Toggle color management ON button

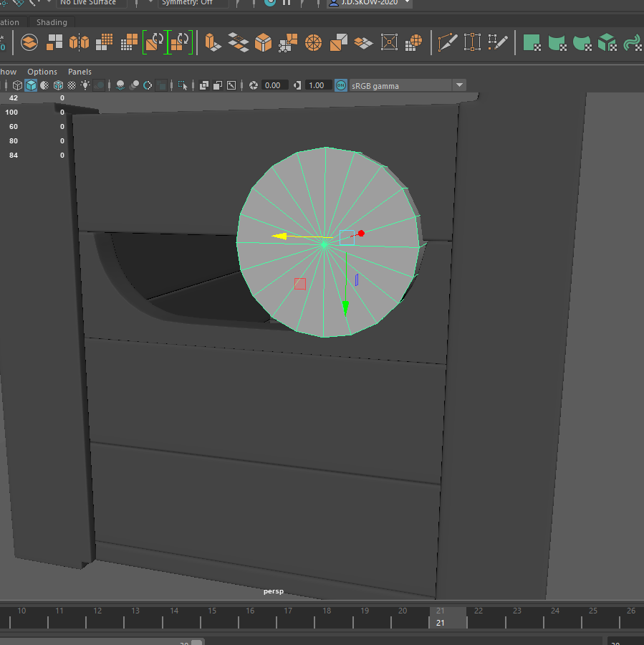340,85
